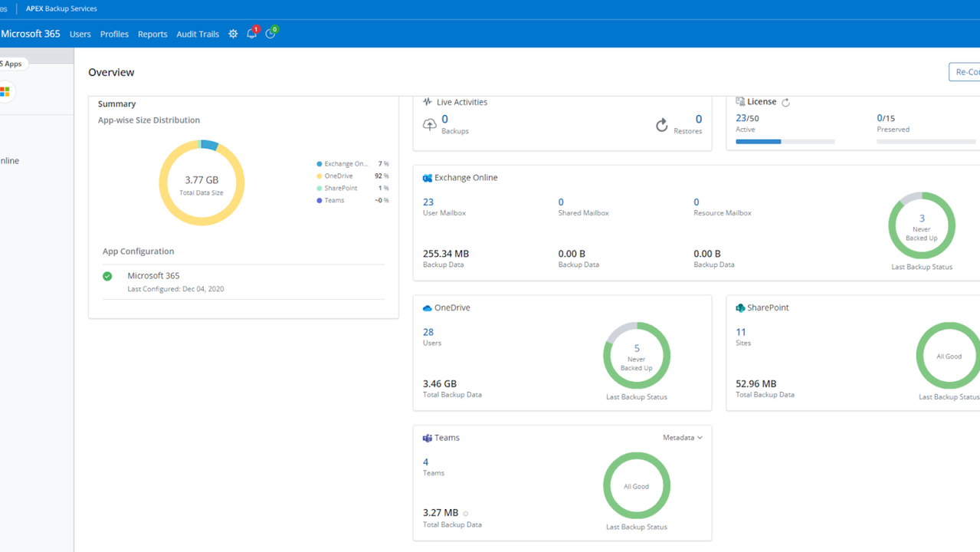
Task: Click the Re-Configure button
Action: point(965,72)
